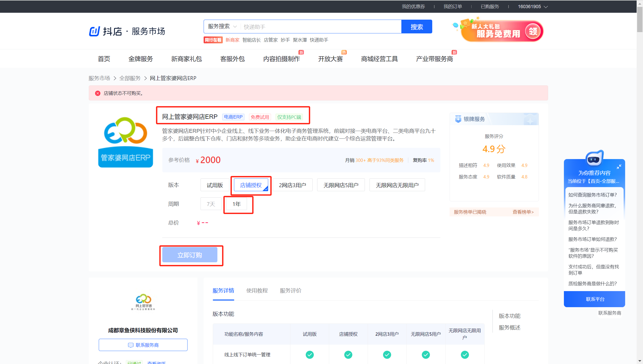
Task: Click the 成都章鱼侠 company logo
Action: pyautogui.click(x=143, y=302)
